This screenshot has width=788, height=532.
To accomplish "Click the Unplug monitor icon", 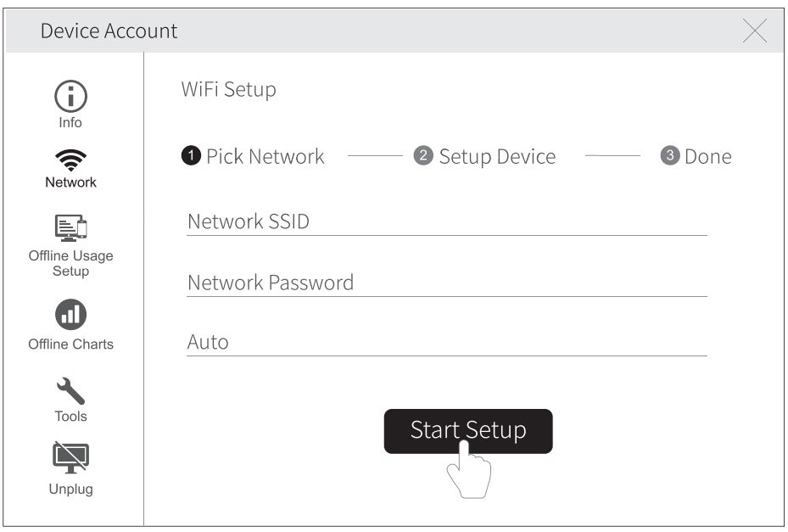I will pyautogui.click(x=70, y=458).
